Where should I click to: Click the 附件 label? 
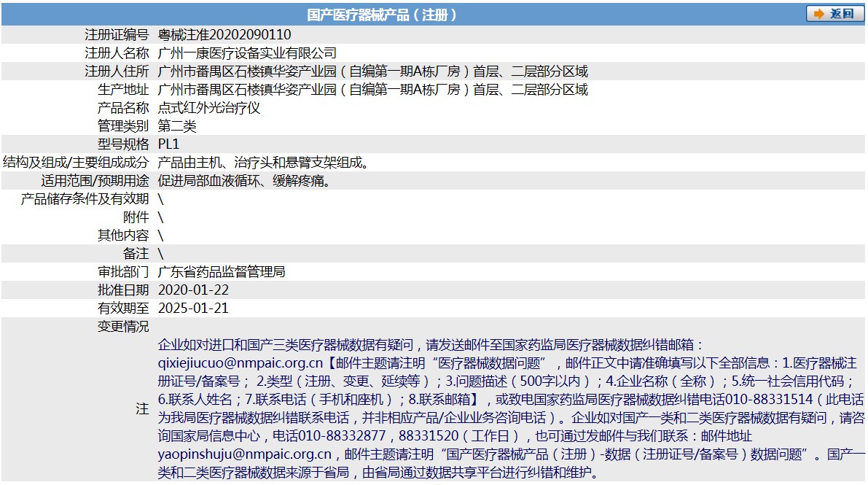[x=136, y=217]
